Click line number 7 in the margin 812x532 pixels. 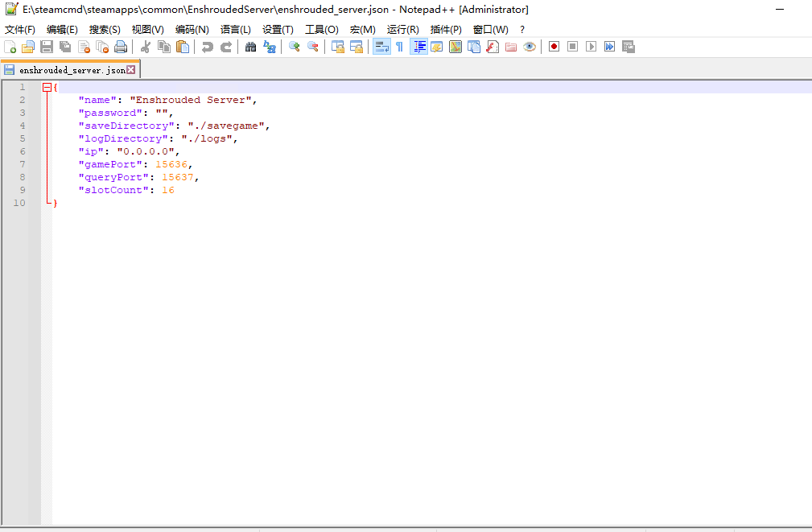[x=23, y=164]
